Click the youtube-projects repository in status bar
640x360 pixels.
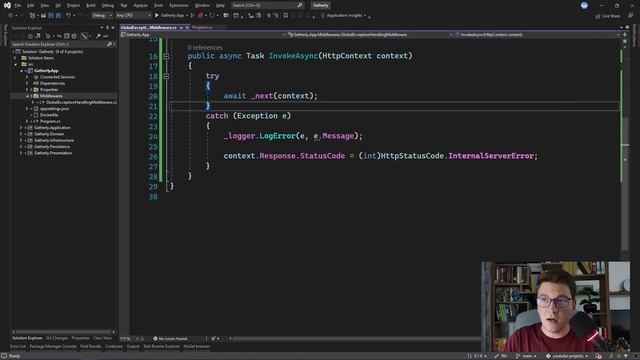click(x=567, y=356)
